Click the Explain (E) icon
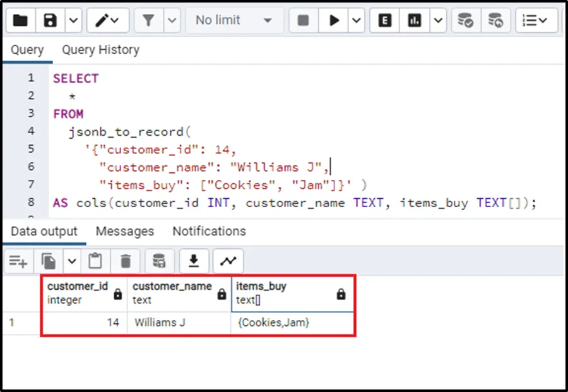568x392 pixels. 384,21
